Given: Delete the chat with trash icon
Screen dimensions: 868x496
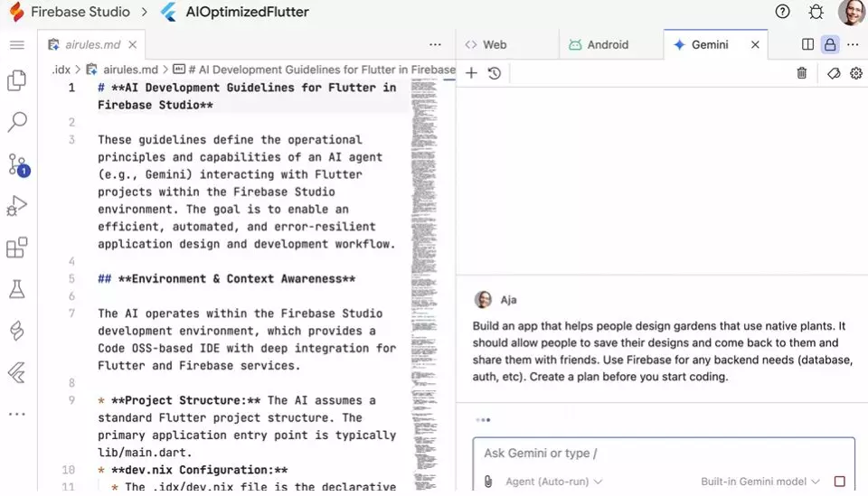Looking at the screenshot, I should (802, 73).
